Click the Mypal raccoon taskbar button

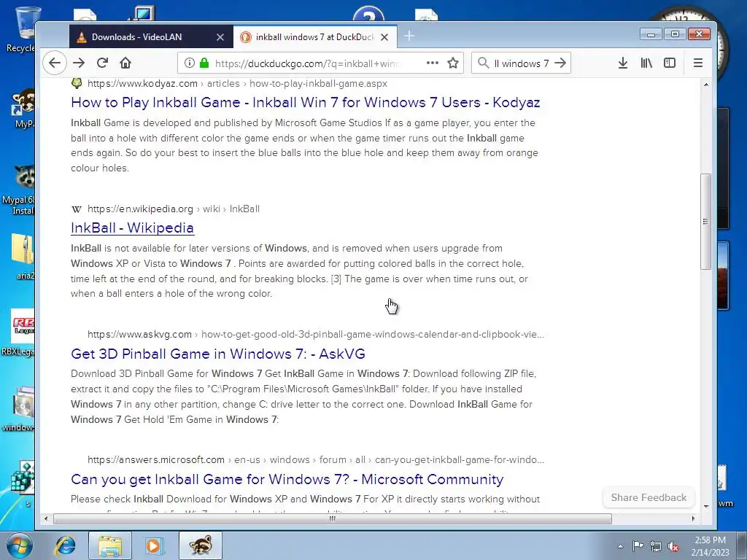201,546
